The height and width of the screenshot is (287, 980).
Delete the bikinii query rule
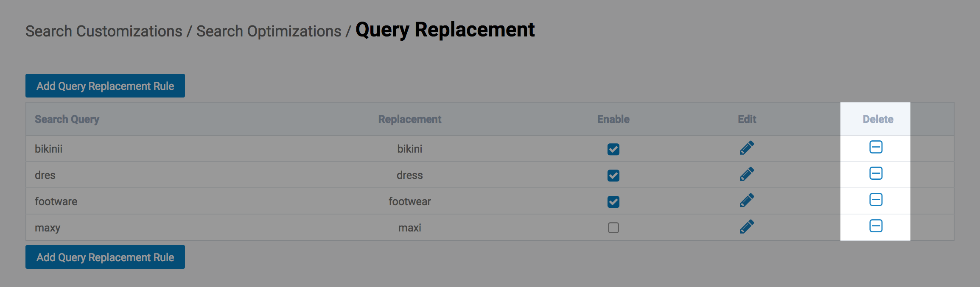pyautogui.click(x=876, y=147)
